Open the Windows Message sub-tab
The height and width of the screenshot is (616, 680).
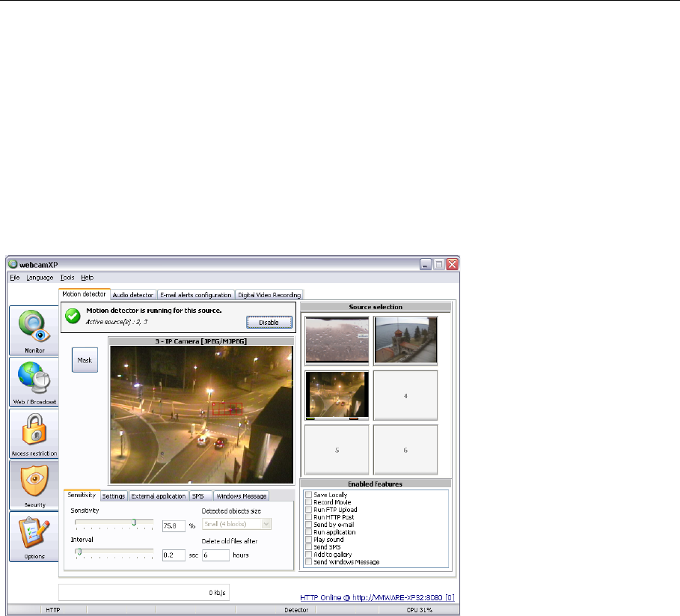click(241, 495)
